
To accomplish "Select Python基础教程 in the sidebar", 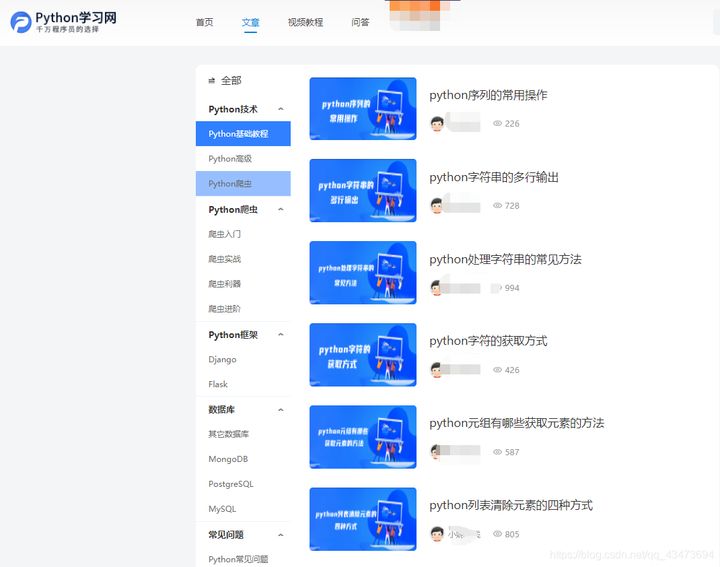I will 243,134.
